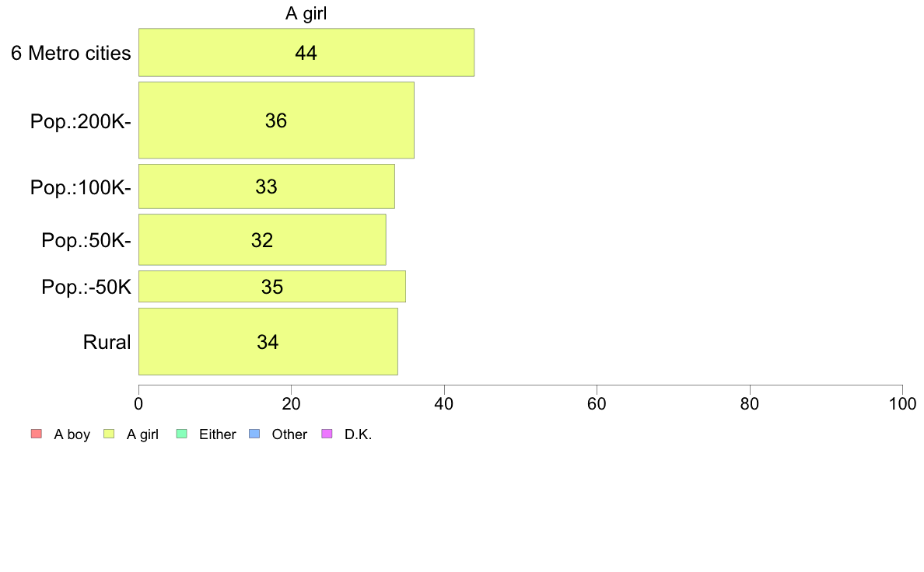The height and width of the screenshot is (572, 924).
Task: Select the Pop.:200K- bar showing 36
Action: coord(276,120)
